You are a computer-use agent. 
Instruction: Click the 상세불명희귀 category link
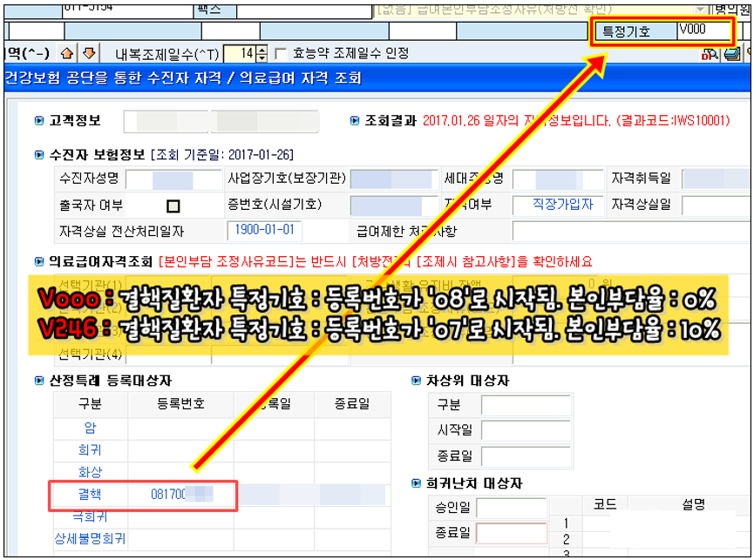91,539
